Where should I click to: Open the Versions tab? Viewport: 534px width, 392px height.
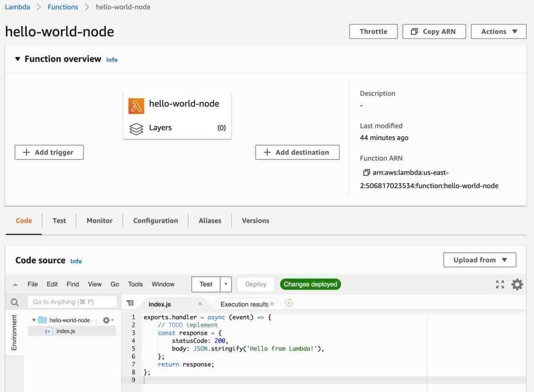click(x=256, y=220)
